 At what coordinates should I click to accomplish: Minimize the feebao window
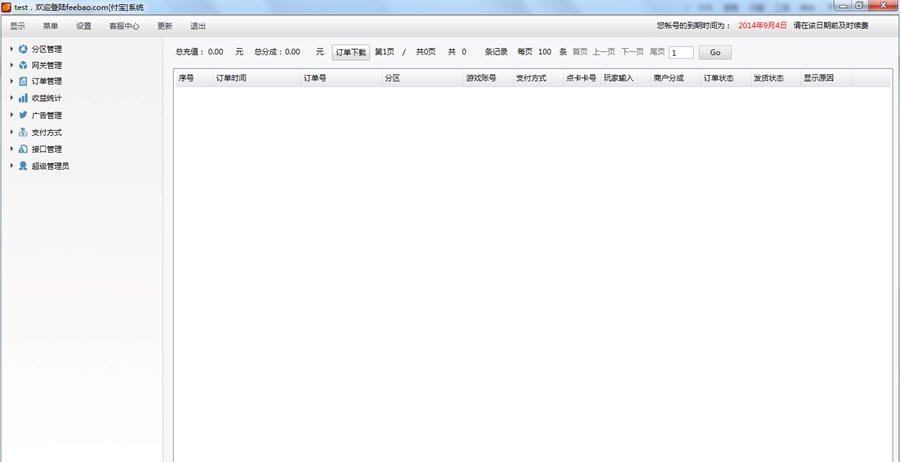[x=843, y=5]
